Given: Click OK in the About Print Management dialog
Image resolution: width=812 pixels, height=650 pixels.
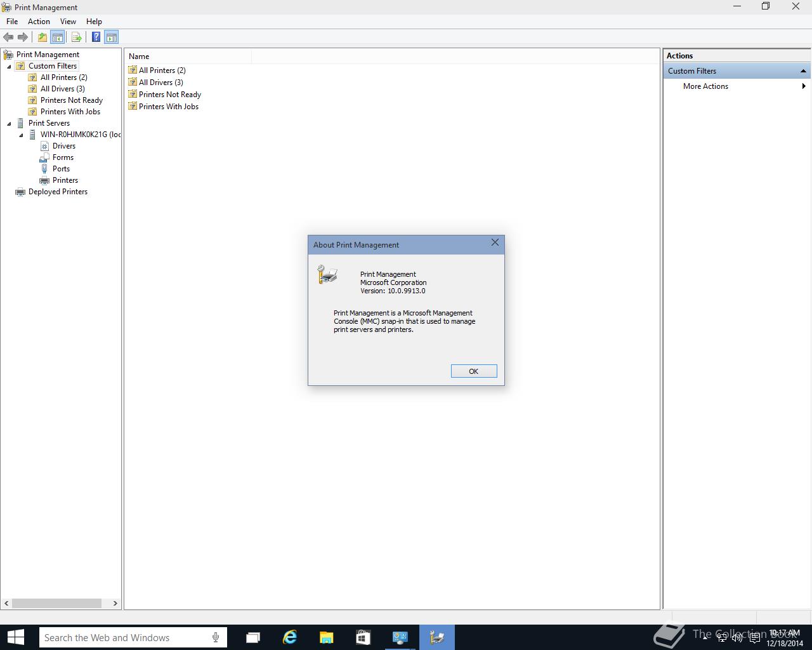Looking at the screenshot, I should (x=473, y=371).
